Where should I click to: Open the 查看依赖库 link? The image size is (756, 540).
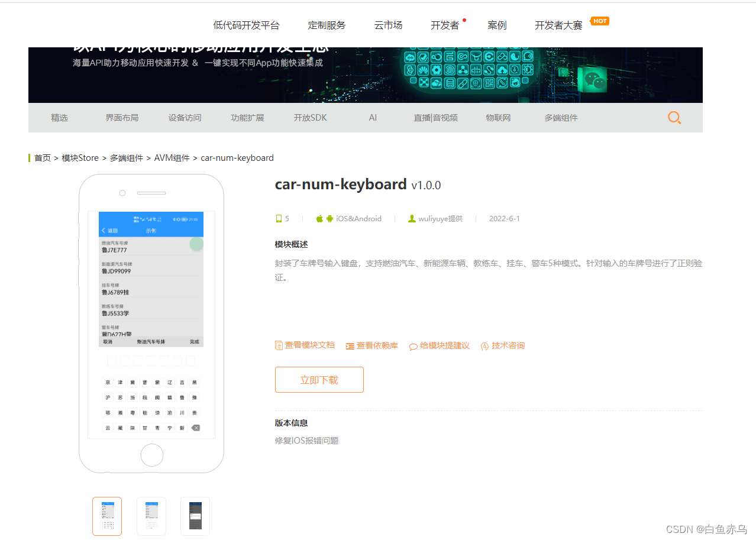[377, 346]
